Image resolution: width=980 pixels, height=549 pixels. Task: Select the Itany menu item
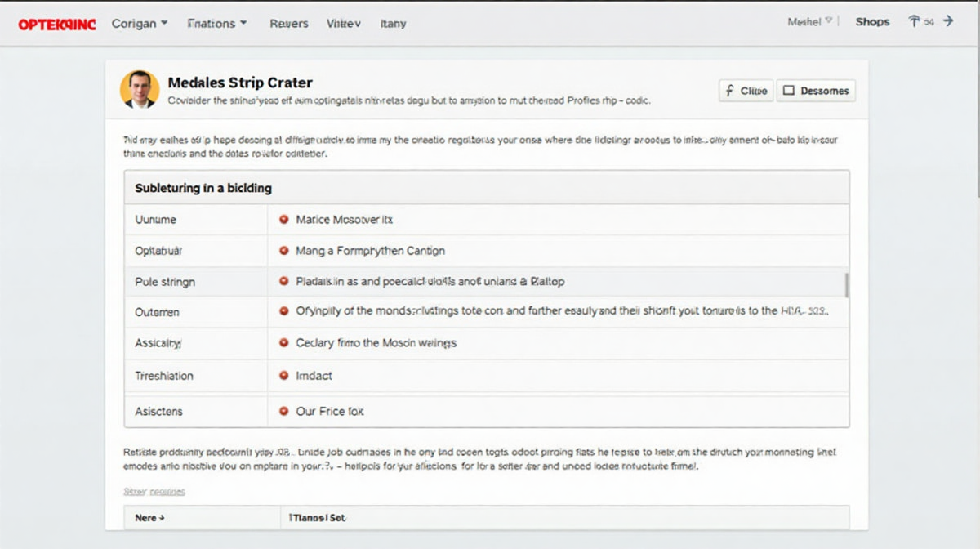393,24
